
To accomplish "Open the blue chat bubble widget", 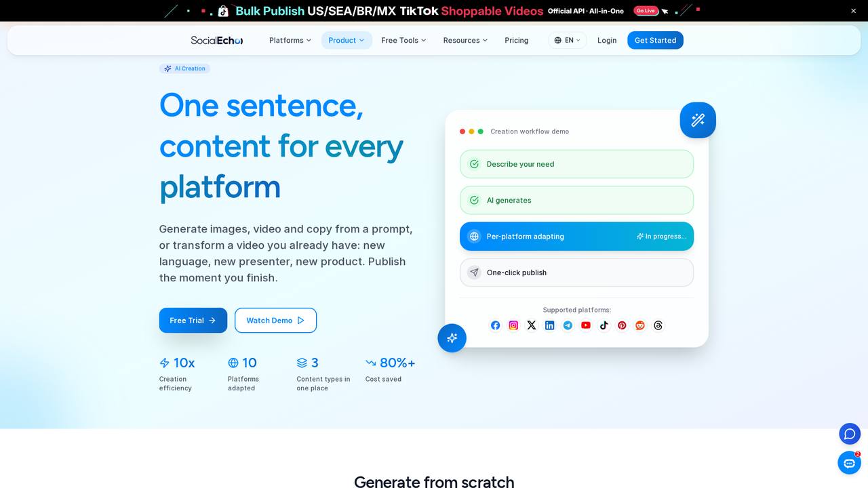I will (x=850, y=434).
